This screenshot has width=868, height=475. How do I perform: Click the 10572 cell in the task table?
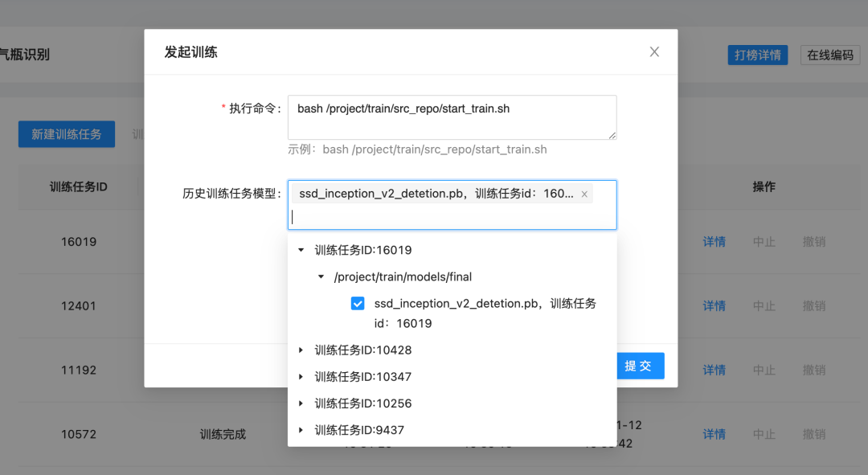click(x=79, y=434)
